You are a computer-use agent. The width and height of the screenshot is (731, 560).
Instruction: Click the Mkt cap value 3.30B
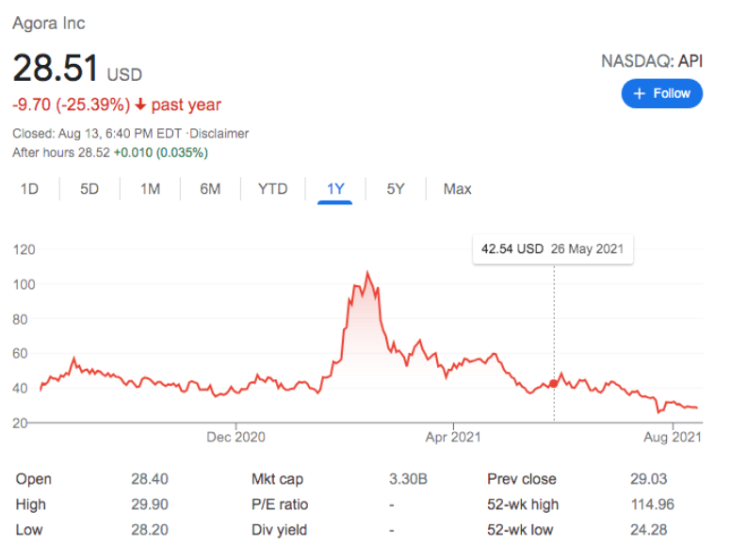409,479
